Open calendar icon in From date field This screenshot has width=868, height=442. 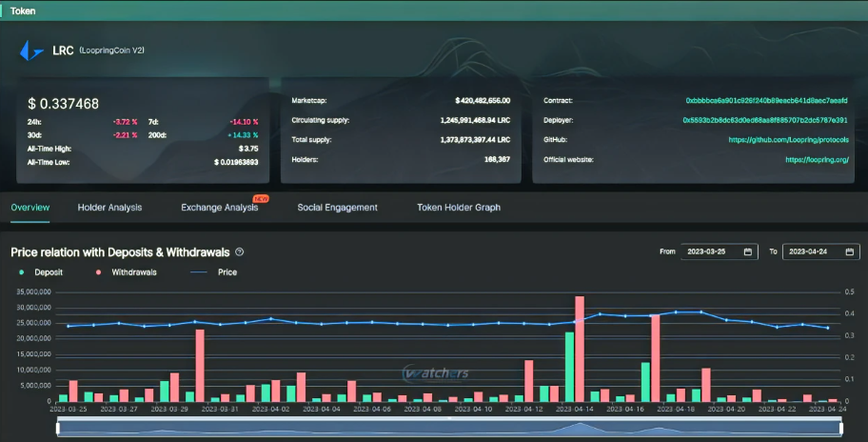click(x=748, y=251)
